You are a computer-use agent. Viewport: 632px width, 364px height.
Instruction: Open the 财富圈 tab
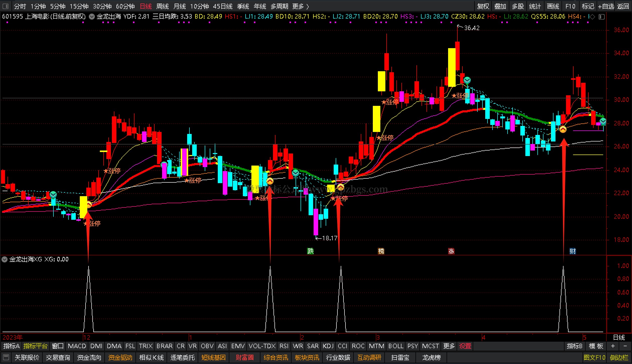click(245, 357)
